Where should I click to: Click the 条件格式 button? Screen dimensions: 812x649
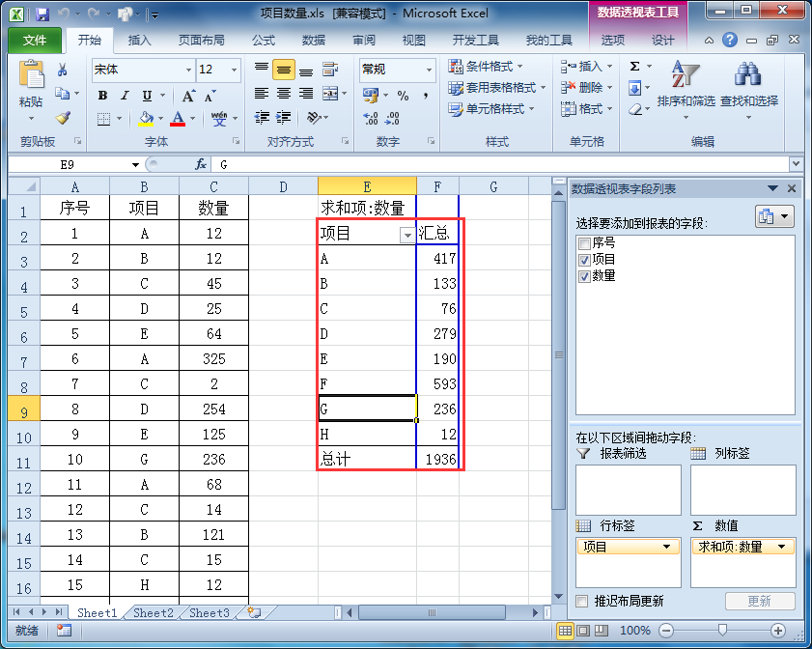(x=487, y=67)
